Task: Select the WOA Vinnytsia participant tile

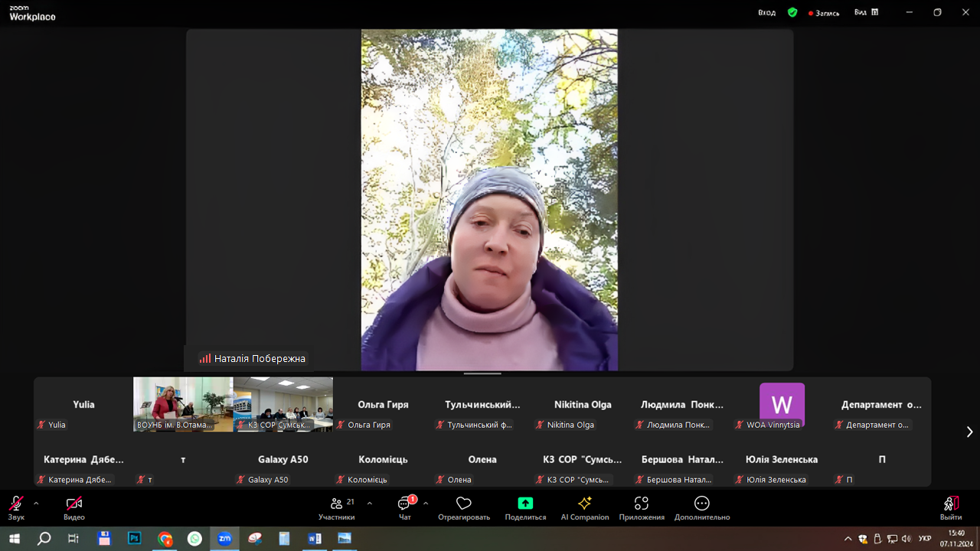Action: pos(781,405)
